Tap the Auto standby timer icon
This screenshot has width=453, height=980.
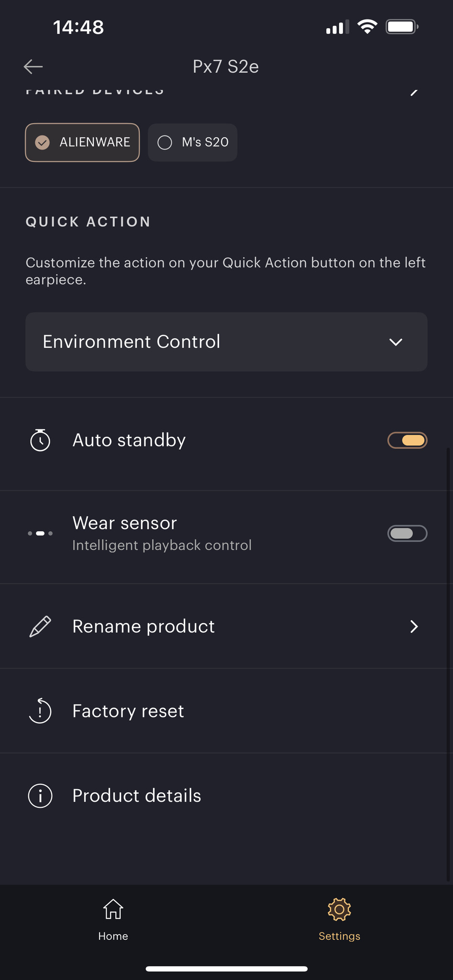coord(40,440)
